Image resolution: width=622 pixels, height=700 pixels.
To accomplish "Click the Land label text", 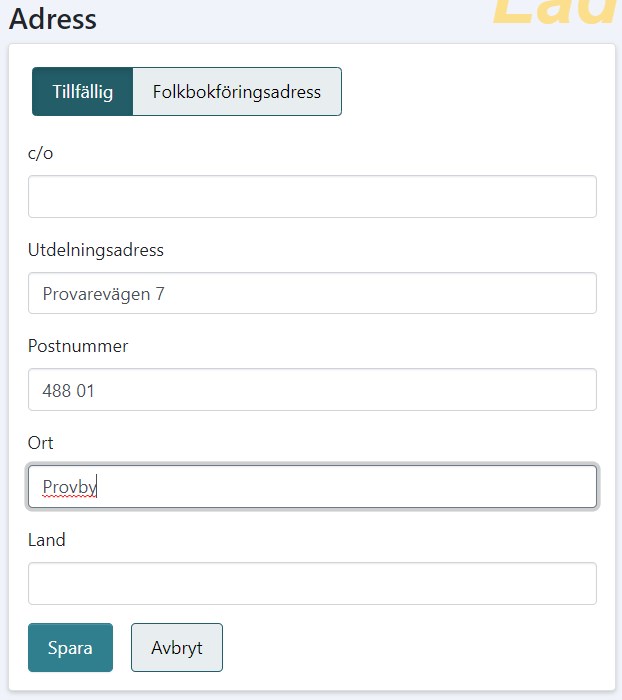I will pyautogui.click(x=47, y=540).
